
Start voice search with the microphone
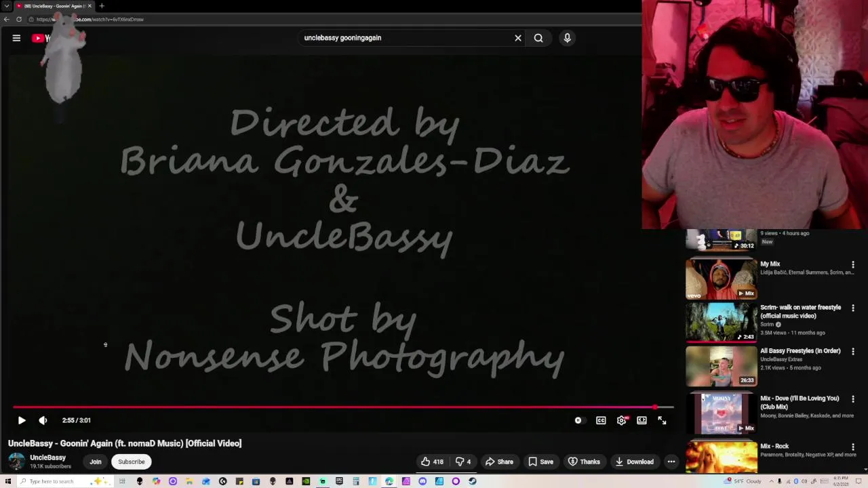point(568,38)
